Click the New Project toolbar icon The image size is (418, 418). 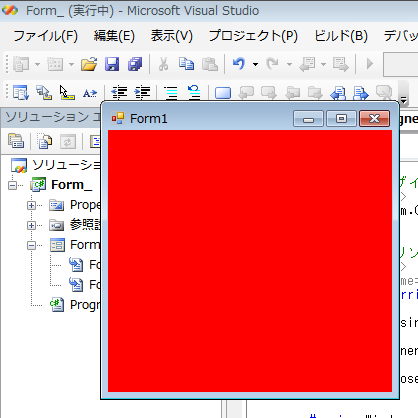click(x=21, y=64)
